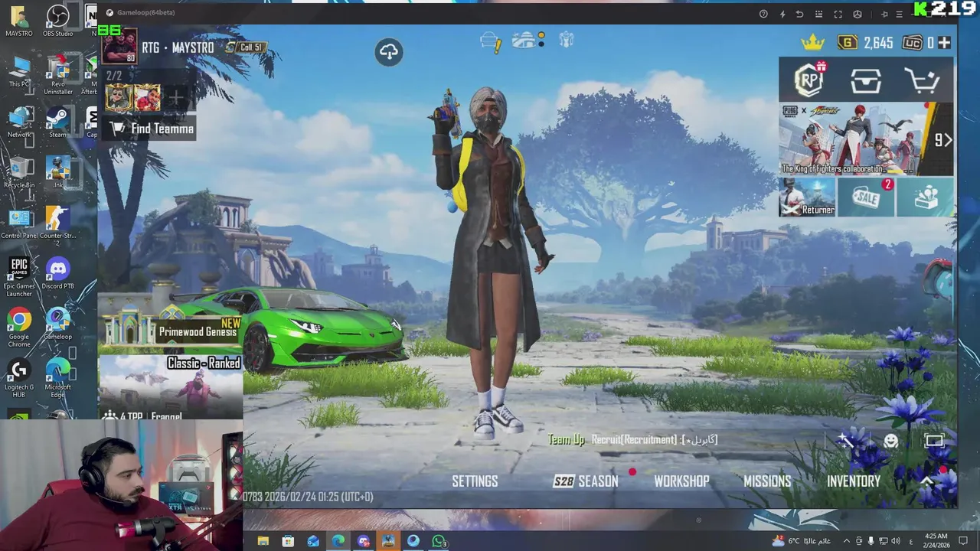
Task: Click the Team Up recruitment message
Action: pos(632,440)
